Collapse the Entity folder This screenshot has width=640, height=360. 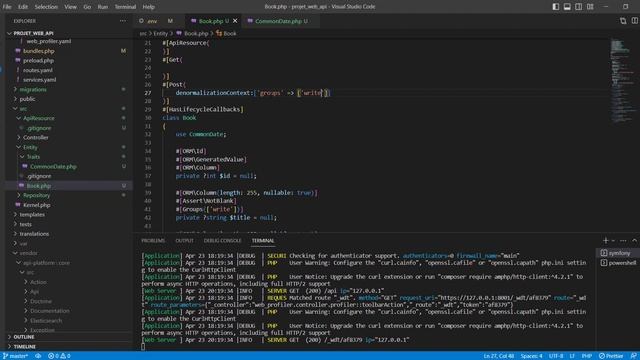[30, 147]
